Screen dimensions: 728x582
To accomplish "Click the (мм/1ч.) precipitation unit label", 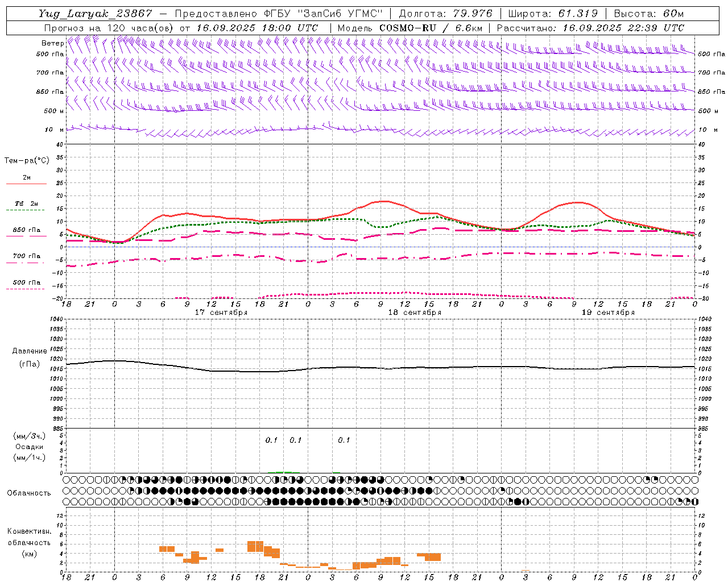I will (x=30, y=458).
